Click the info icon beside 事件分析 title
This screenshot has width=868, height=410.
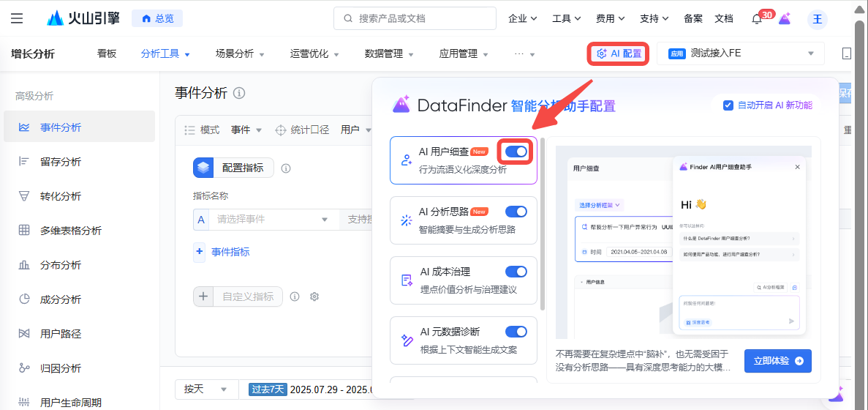coord(239,93)
